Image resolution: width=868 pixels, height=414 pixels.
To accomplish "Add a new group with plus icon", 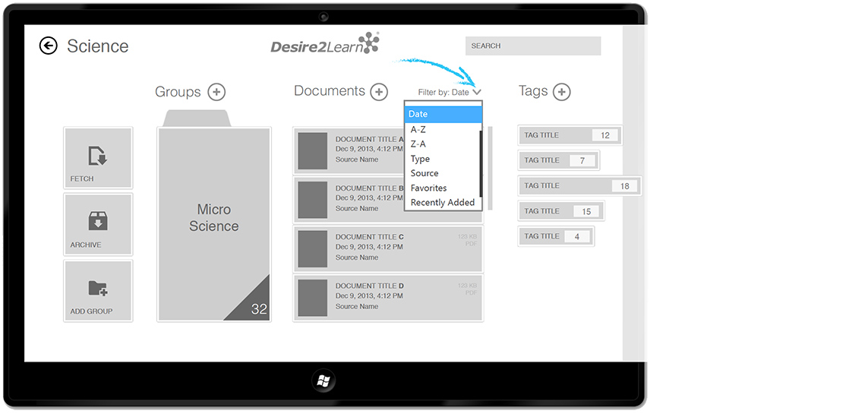I will tap(216, 92).
